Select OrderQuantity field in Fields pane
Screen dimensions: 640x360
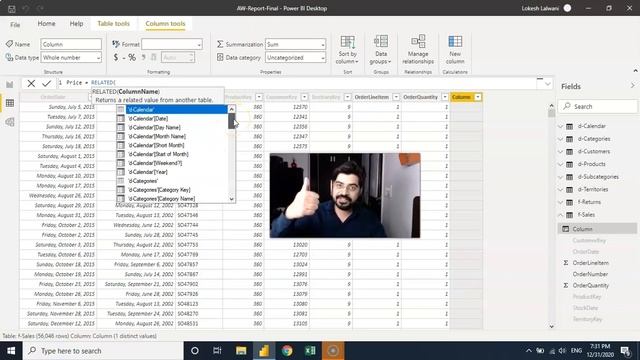pos(591,285)
